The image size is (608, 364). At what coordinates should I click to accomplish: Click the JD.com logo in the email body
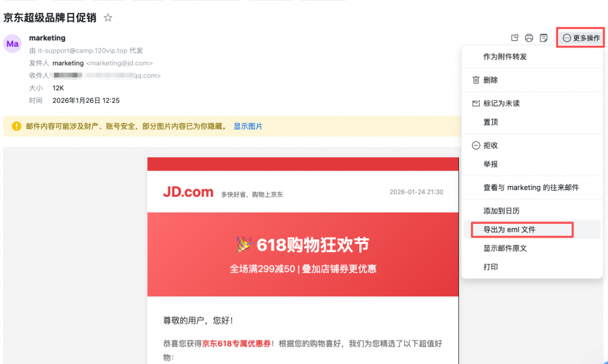point(188,192)
